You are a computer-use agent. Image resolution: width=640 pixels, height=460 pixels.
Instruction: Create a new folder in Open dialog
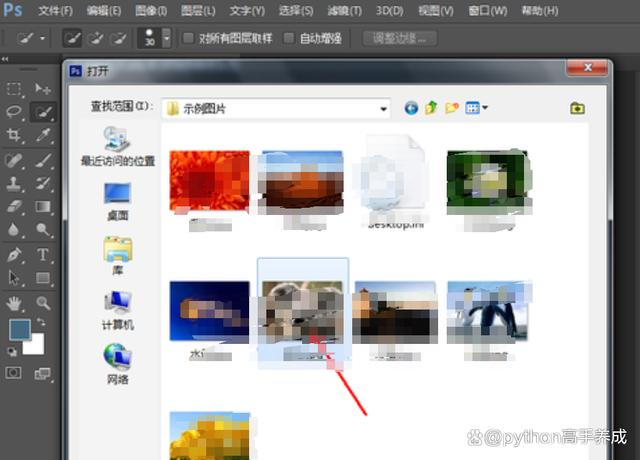(452, 108)
